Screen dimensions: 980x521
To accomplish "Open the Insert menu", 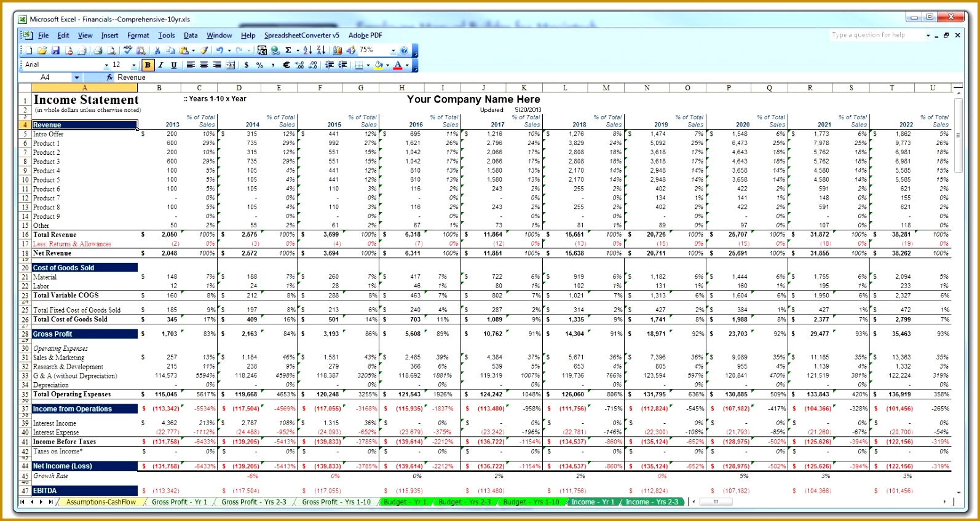I will pyautogui.click(x=110, y=36).
